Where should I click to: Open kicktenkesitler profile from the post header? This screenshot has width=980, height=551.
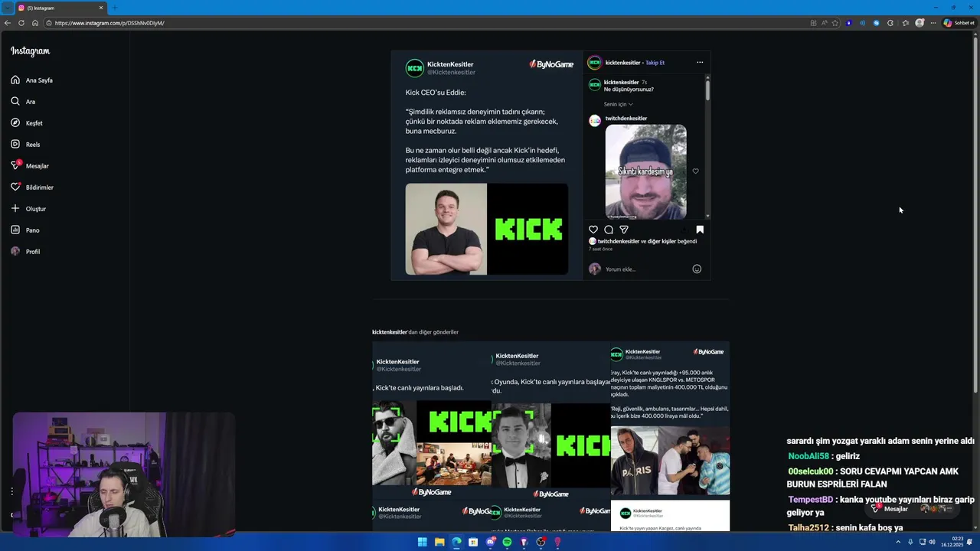[622, 63]
